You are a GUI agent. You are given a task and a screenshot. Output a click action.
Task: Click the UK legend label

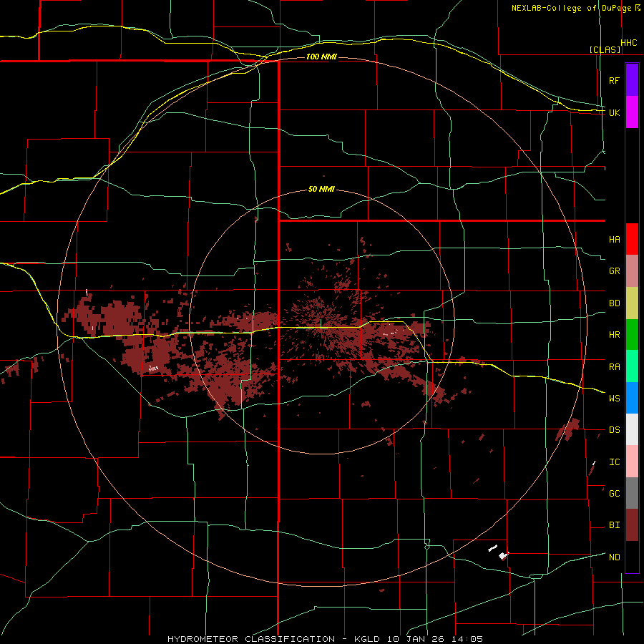615,112
